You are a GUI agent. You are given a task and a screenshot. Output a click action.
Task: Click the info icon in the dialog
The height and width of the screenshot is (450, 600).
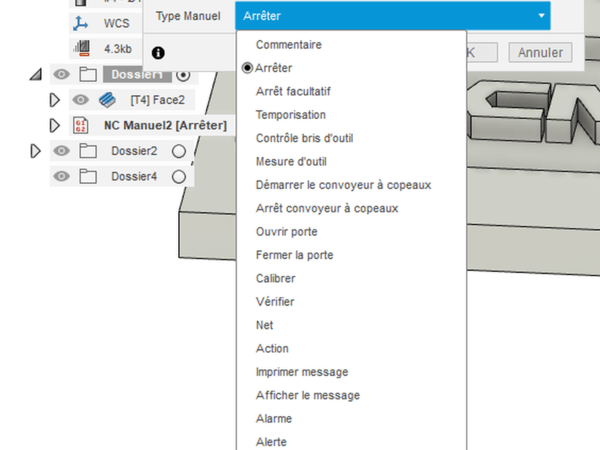pyautogui.click(x=158, y=52)
